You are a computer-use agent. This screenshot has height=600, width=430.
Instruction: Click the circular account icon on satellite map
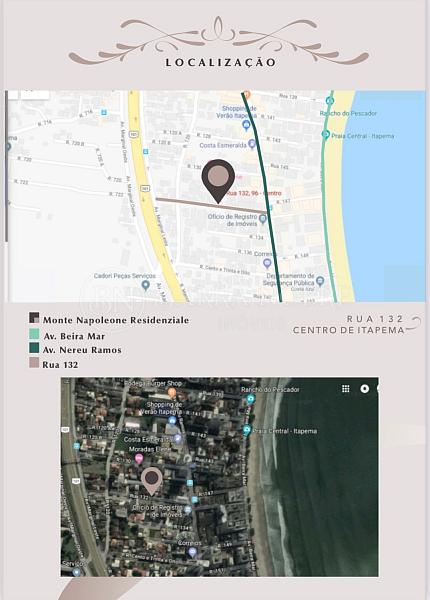[365, 389]
